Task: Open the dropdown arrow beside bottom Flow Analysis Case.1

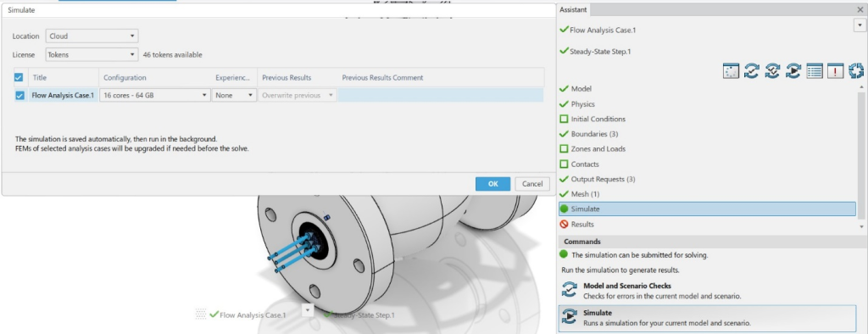Action: [309, 310]
